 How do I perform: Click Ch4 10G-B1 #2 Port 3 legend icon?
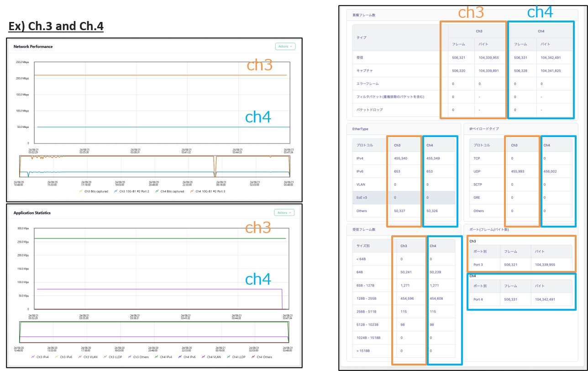(192, 191)
